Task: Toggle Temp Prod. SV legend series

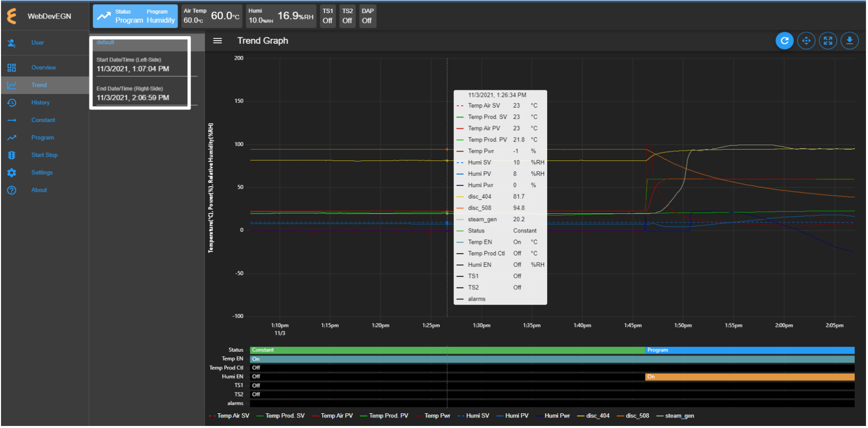Action: point(281,416)
